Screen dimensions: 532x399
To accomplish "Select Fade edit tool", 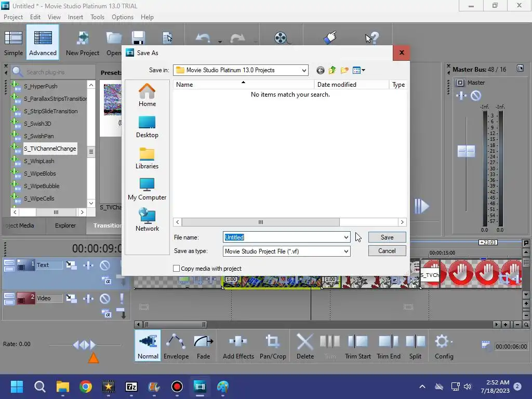I will [204, 347].
